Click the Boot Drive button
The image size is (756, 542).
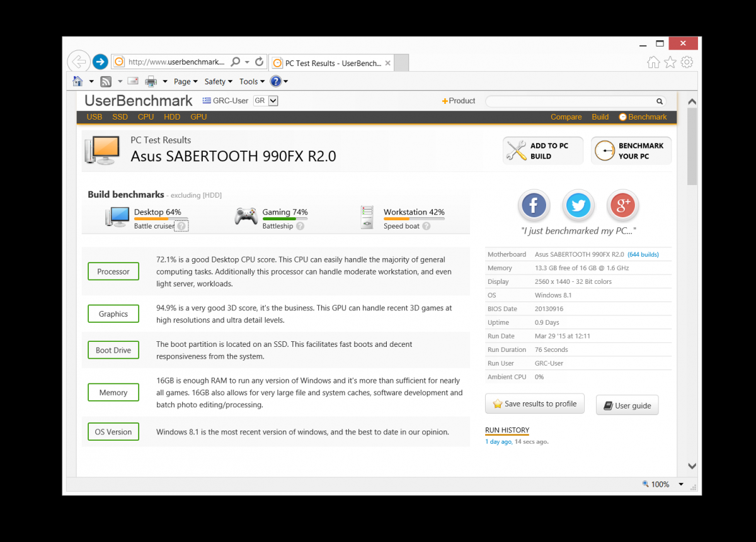coord(113,350)
